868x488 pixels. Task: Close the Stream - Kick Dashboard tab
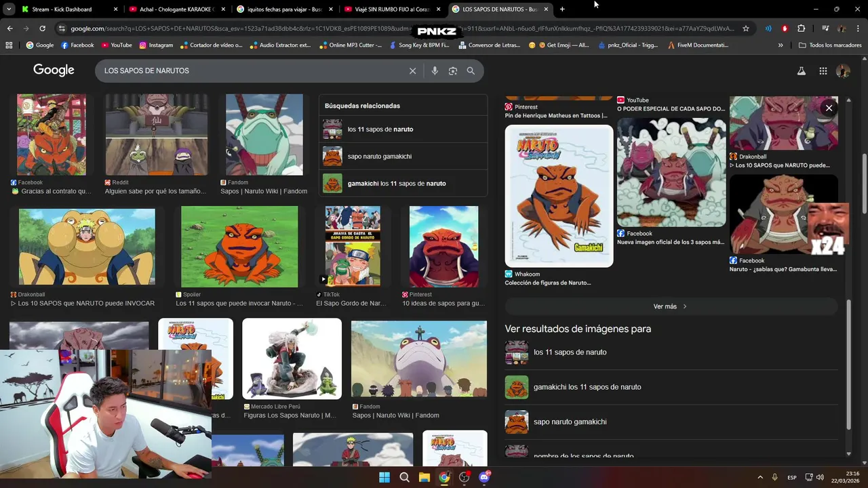point(115,9)
